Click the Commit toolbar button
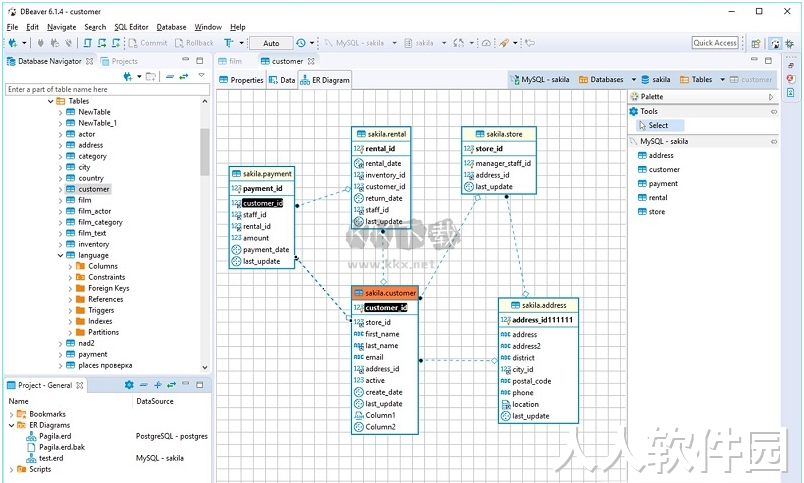The image size is (804, 483). [148, 43]
